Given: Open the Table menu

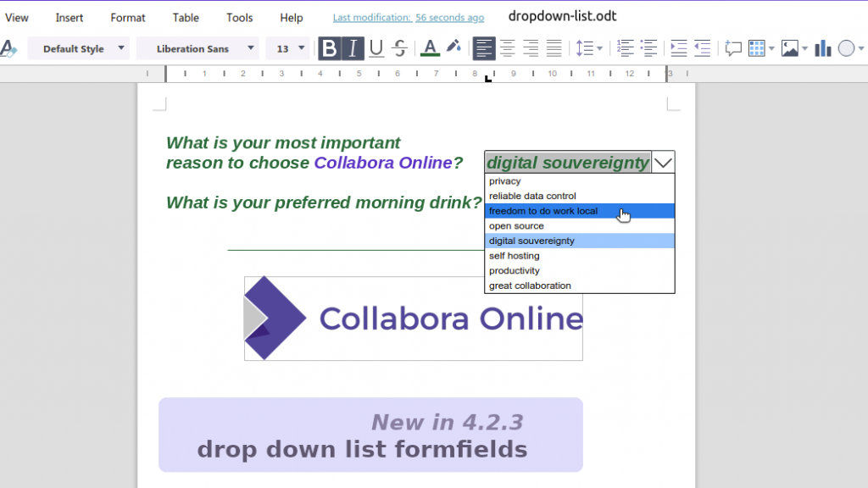Looking at the screenshot, I should click(x=186, y=18).
